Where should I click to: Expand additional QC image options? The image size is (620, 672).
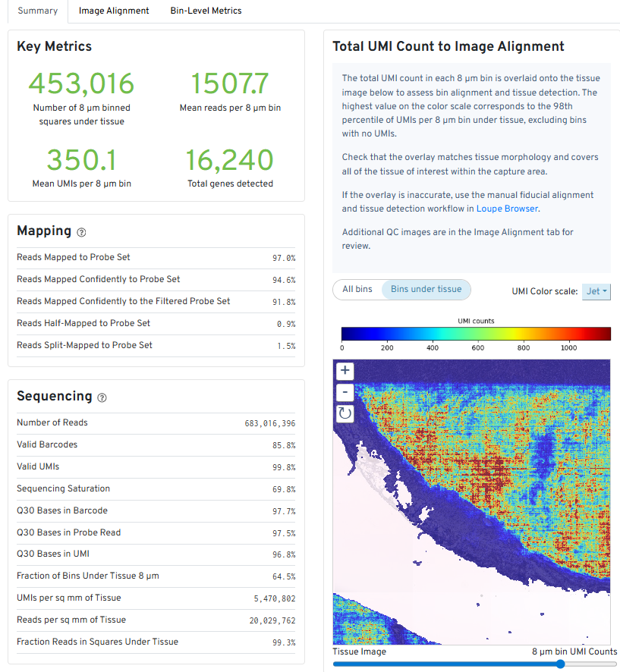click(113, 11)
